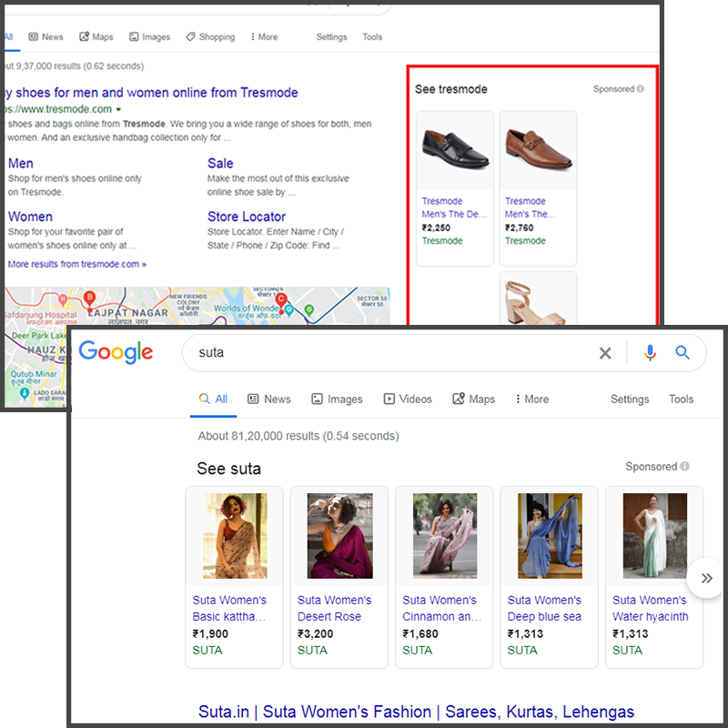Clear the suta search box with X
Image resolution: width=728 pixels, height=728 pixels.
pos(605,353)
